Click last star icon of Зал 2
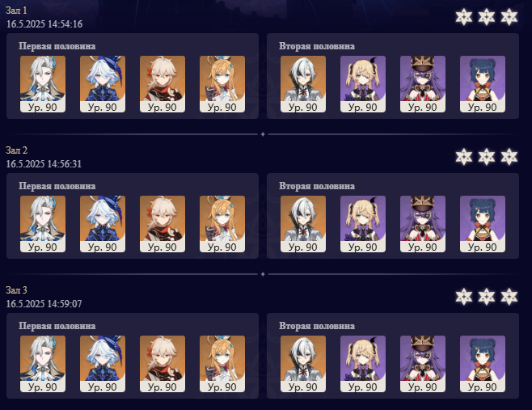 click(x=509, y=157)
